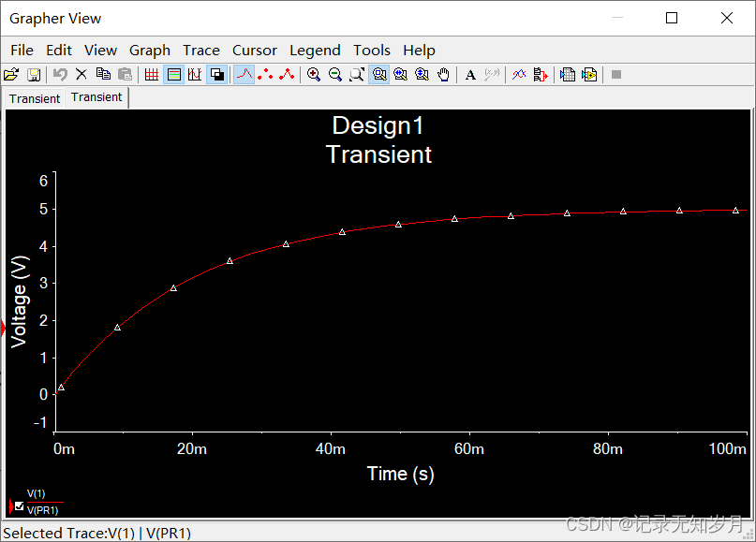Click the red marker left of the voltage axis
The height and width of the screenshot is (542, 756).
3,328
